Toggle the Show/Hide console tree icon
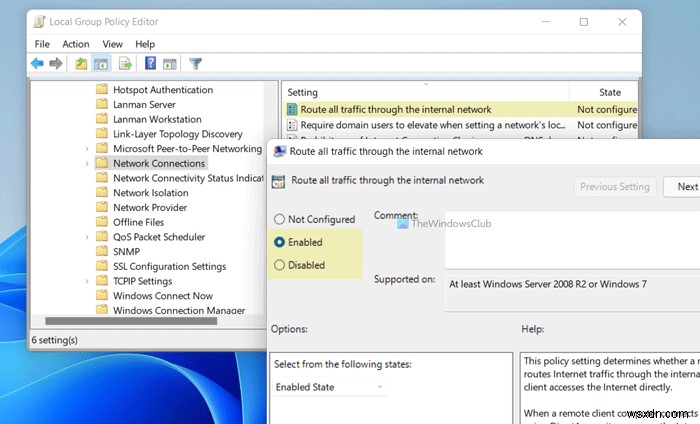 [x=101, y=63]
